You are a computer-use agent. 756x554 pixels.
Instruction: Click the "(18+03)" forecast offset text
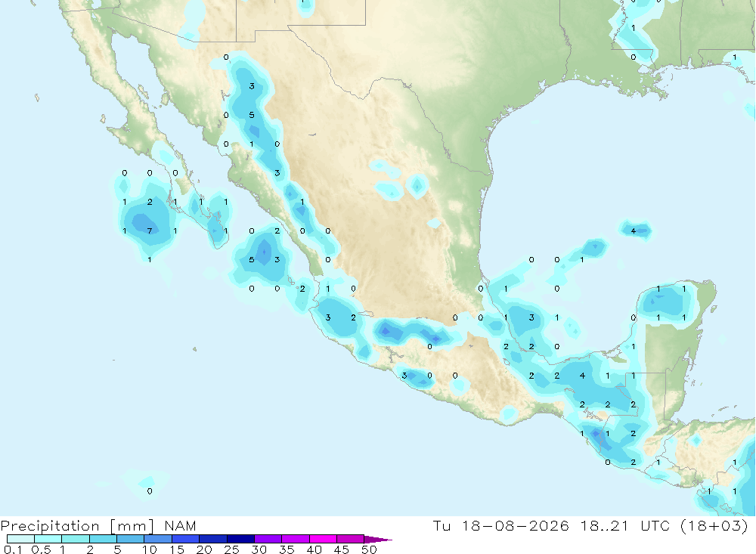714,525
